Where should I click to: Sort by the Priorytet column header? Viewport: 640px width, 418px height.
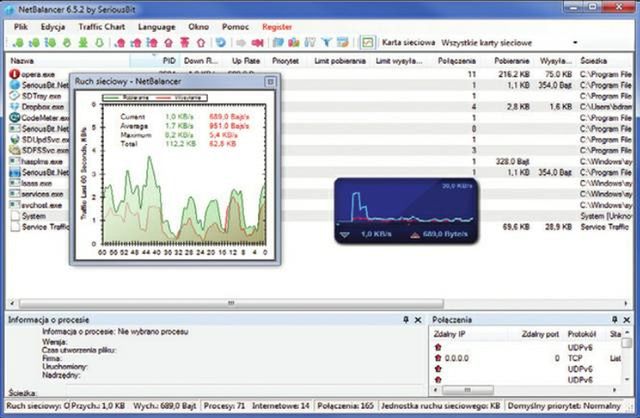[285, 61]
